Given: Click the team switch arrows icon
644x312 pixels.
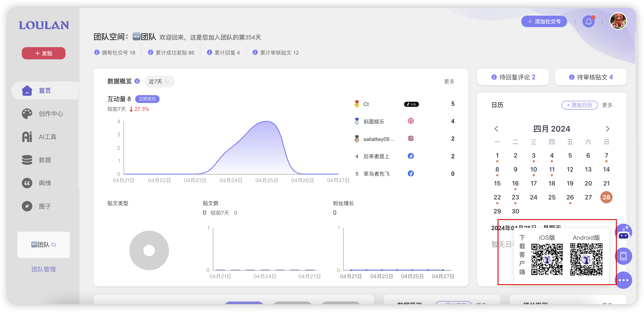Looking at the screenshot, I should point(54,245).
